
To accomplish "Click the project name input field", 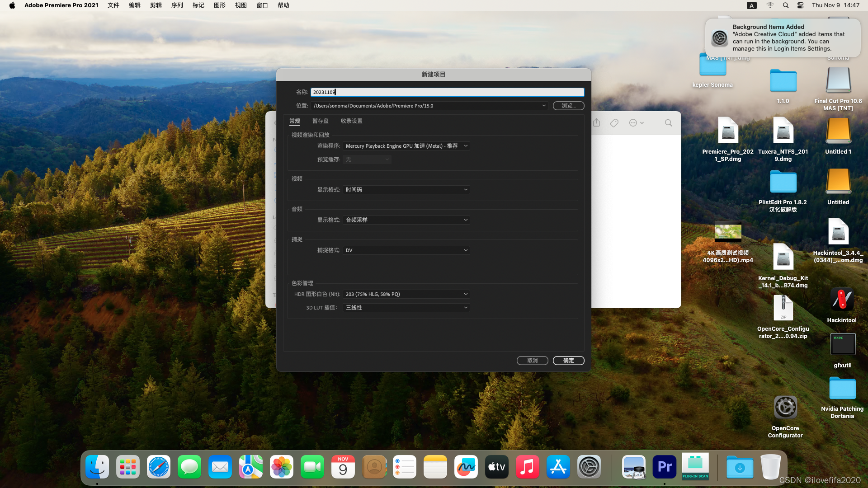I will pyautogui.click(x=447, y=92).
